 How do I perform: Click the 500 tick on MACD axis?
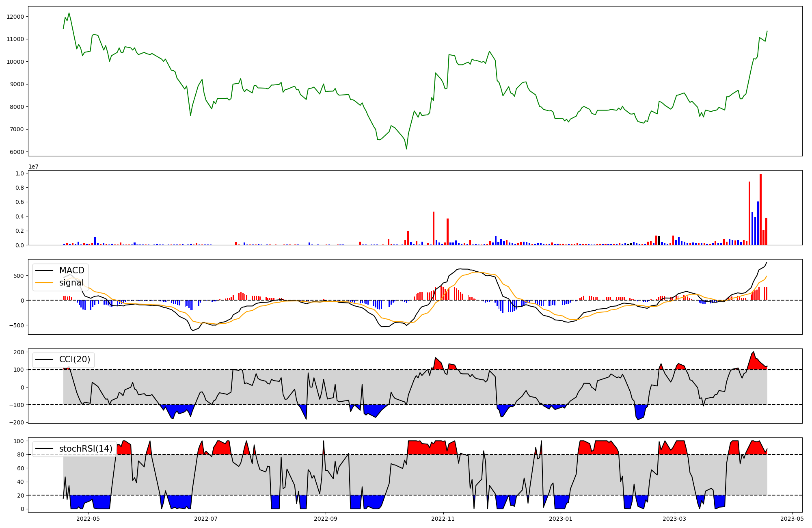[19, 276]
